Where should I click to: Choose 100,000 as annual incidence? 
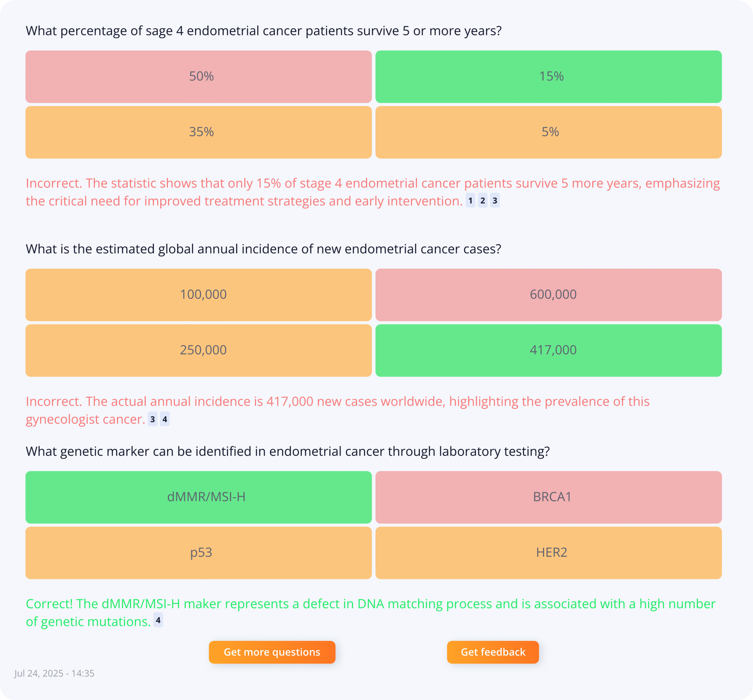(x=198, y=295)
